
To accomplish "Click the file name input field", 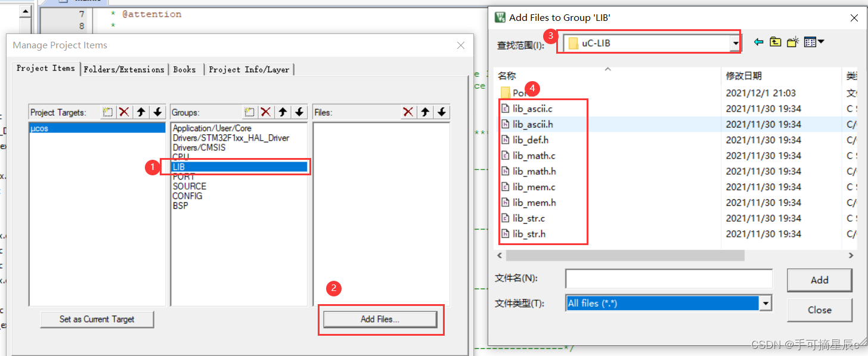I will 669,278.
